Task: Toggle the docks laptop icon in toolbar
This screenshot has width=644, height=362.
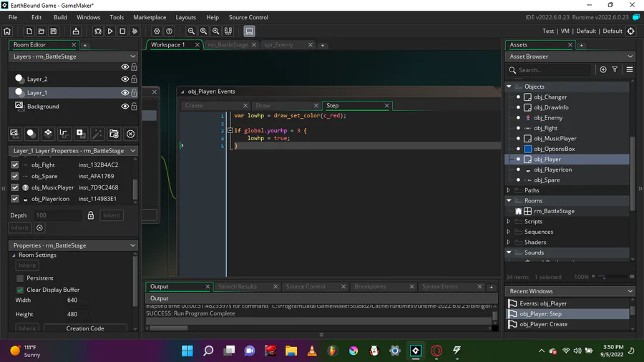Action: pos(249,31)
